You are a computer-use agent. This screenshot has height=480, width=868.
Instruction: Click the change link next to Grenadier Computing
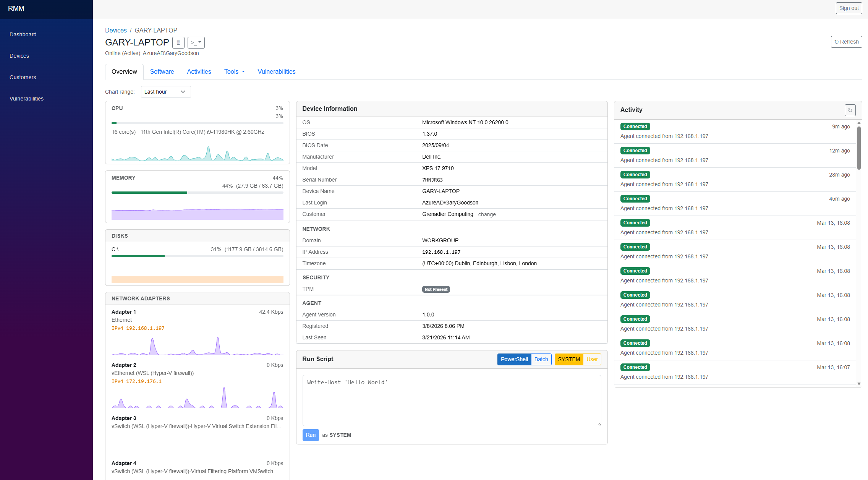coord(487,214)
